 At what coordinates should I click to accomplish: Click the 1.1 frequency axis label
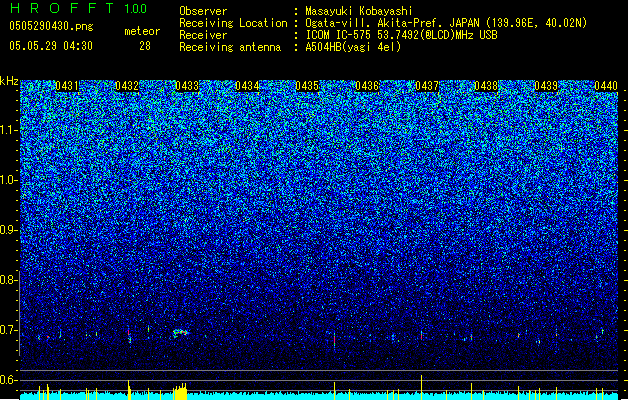[8, 130]
